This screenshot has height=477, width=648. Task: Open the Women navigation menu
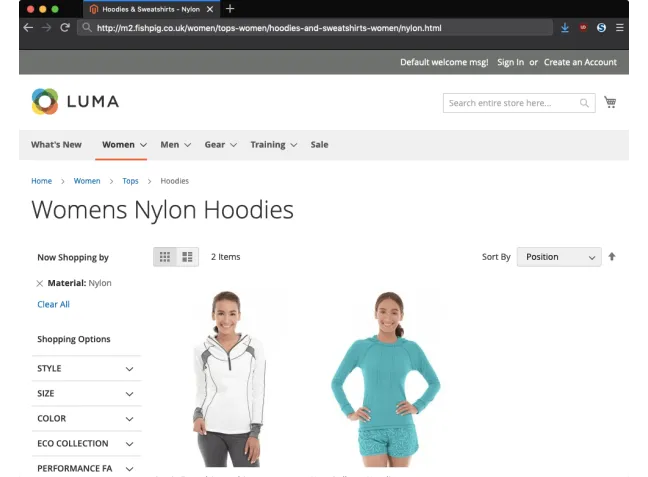[x=124, y=145]
